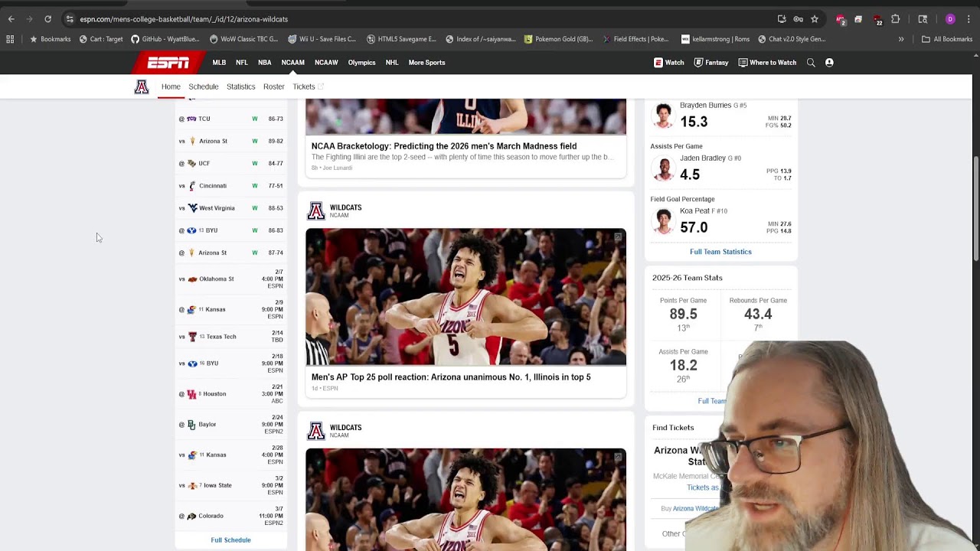
Task: Click the address bar URL
Action: pos(184,19)
